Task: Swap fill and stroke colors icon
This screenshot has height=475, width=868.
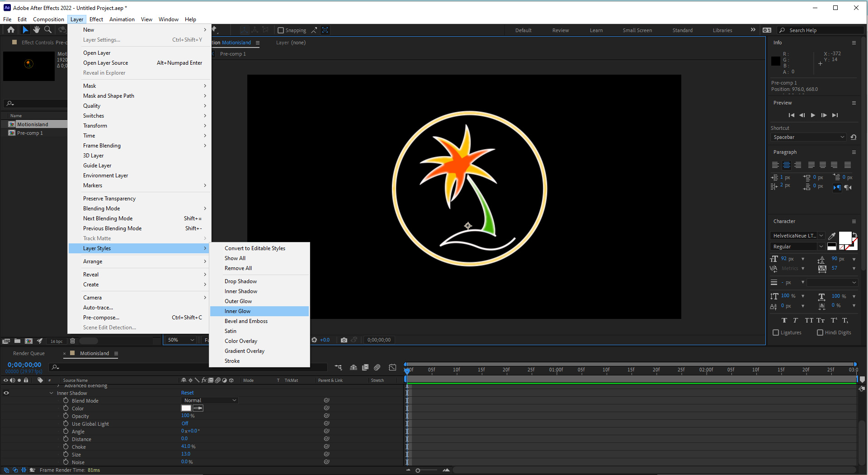Action: 854,234
